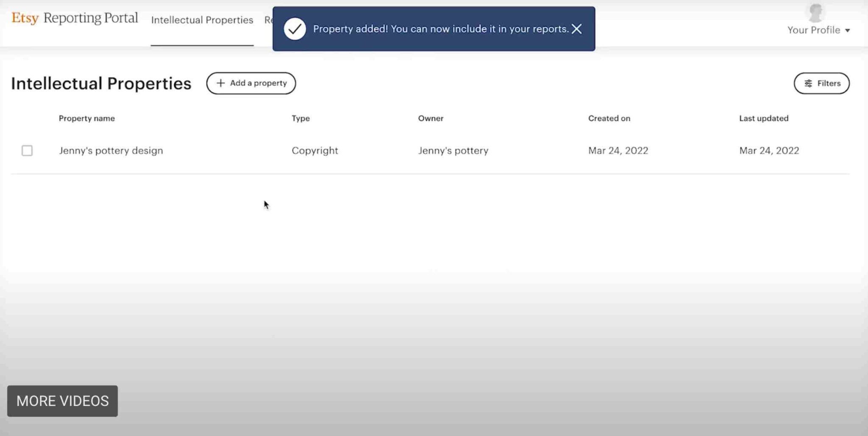This screenshot has height=436, width=868.
Task: Click the MORE VIDEOS overlay button
Action: coord(62,401)
